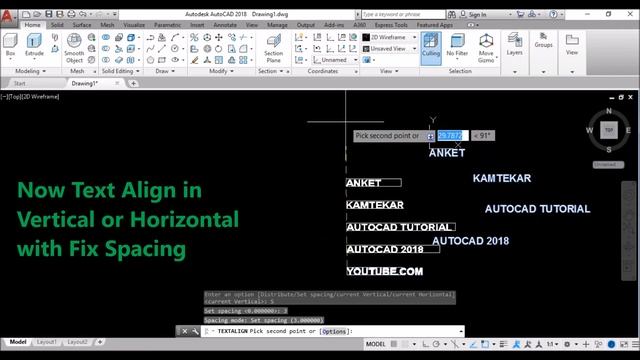The width and height of the screenshot is (640, 360).
Task: Click the vertical navigation bar at right
Action: tap(628, 231)
